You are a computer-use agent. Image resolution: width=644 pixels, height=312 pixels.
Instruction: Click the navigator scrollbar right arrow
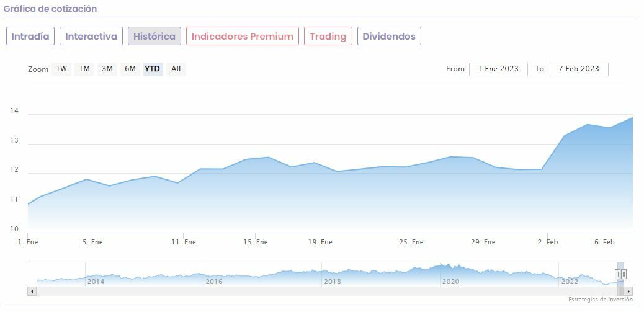click(x=628, y=291)
